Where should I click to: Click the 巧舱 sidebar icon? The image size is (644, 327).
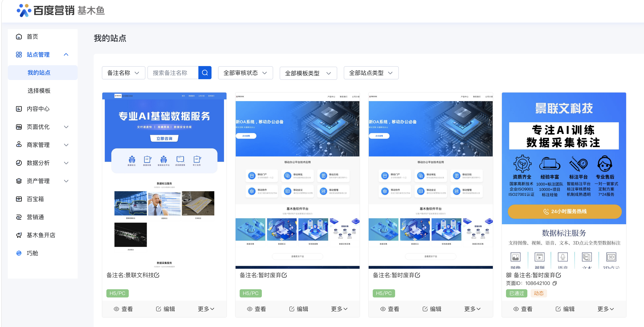19,253
